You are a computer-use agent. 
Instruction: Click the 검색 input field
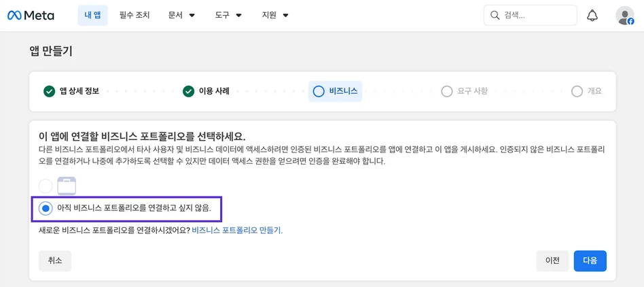[x=531, y=16]
